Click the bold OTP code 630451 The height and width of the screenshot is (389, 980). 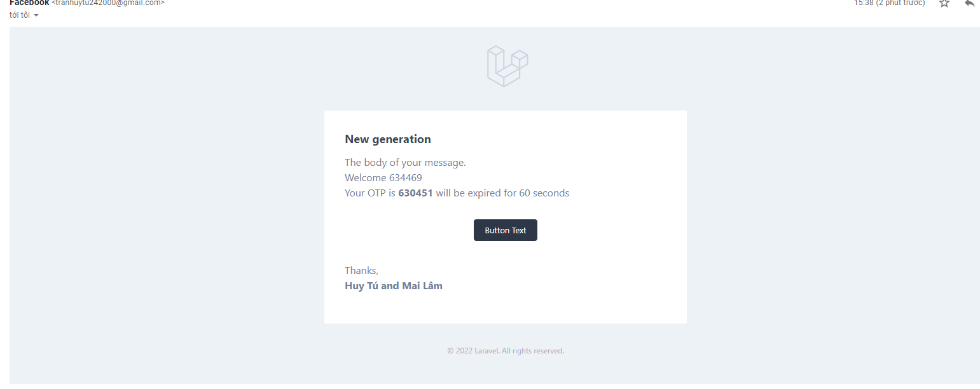coord(415,193)
